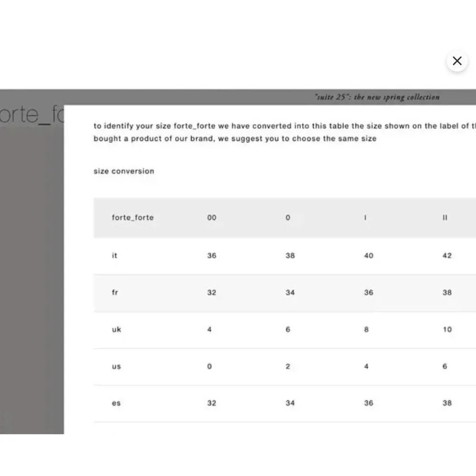Click the '38' cell in the it row
Image resolution: width=476 pixels, height=476 pixels.
tap(290, 256)
